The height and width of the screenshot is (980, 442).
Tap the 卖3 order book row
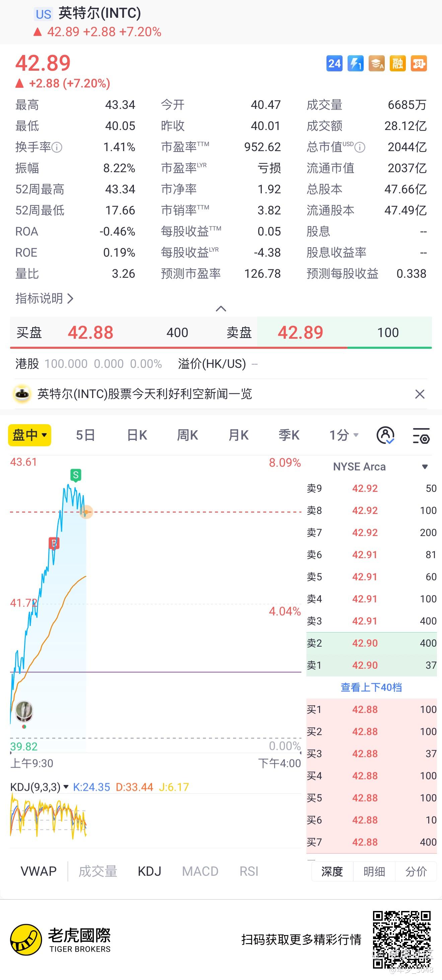point(372,621)
